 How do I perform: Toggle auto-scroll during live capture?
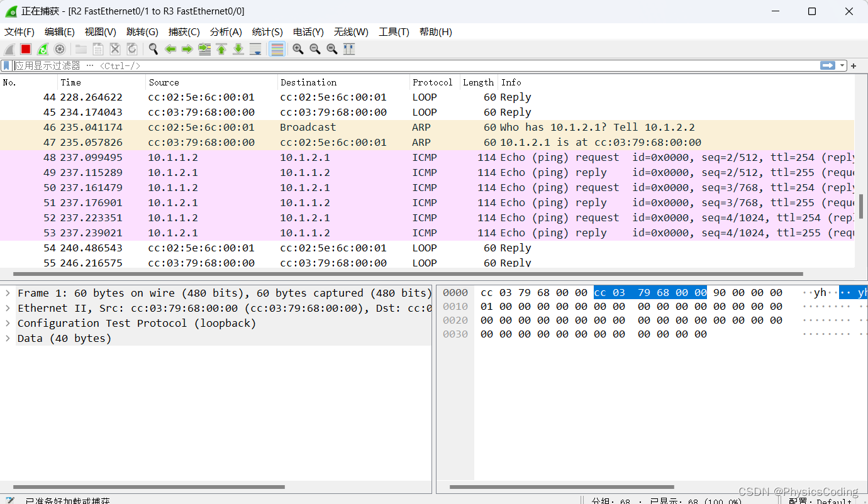tap(255, 49)
